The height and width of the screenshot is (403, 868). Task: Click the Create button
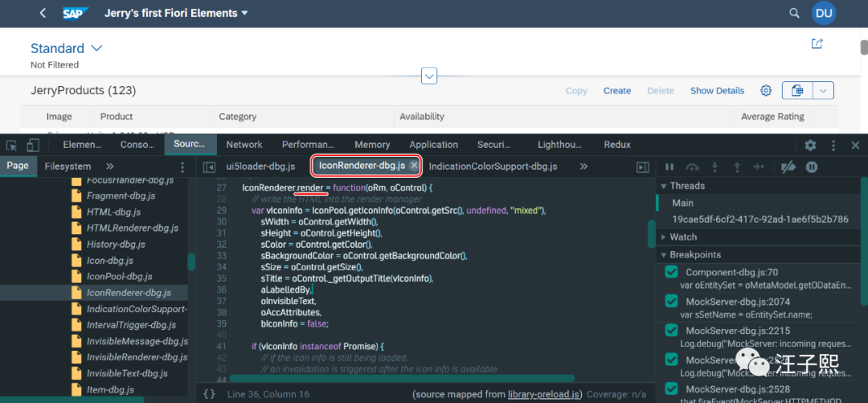point(617,90)
